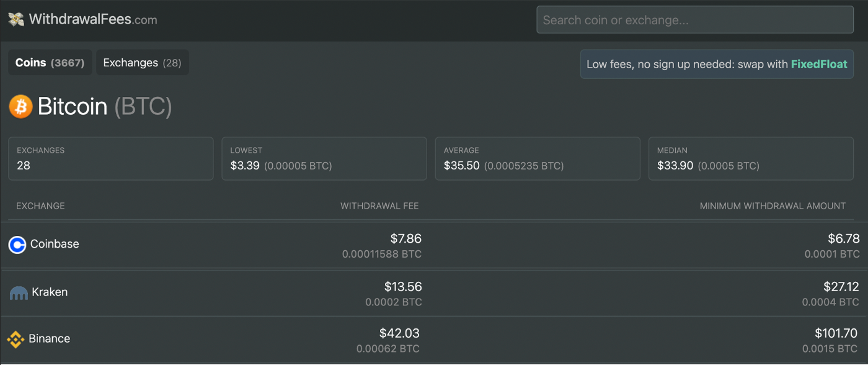Click the Bitcoin orange coin icon
Screen dimensions: 868x365
20,107
